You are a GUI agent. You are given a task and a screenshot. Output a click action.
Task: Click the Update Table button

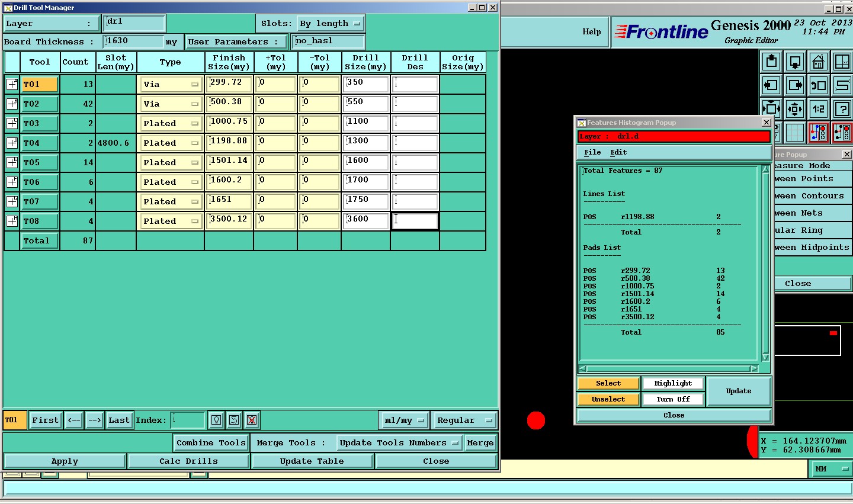tap(312, 461)
